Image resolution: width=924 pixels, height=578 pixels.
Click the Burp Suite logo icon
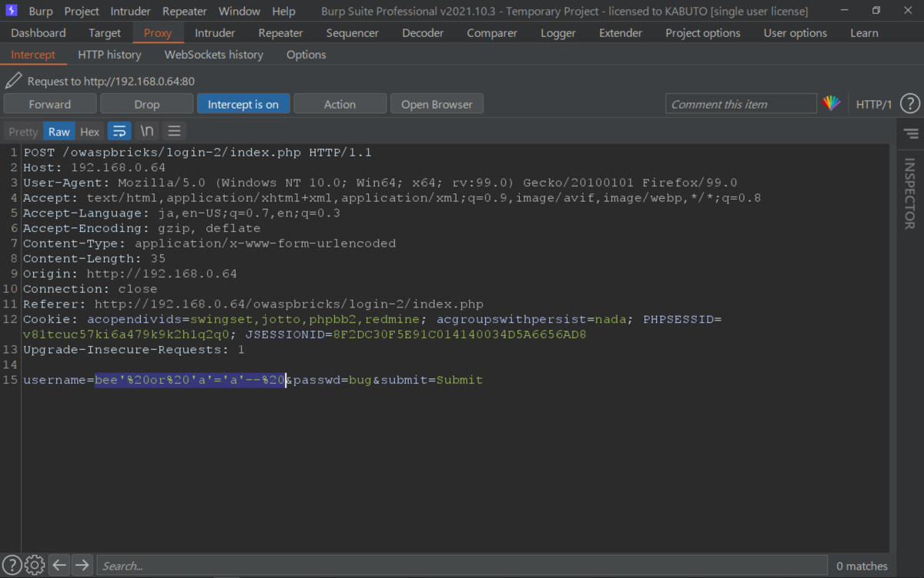click(x=12, y=11)
